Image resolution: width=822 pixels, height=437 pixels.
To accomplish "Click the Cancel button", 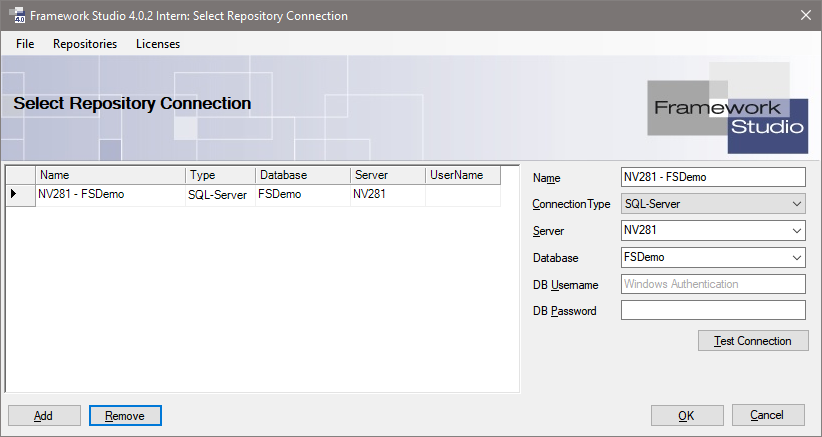I will (768, 415).
